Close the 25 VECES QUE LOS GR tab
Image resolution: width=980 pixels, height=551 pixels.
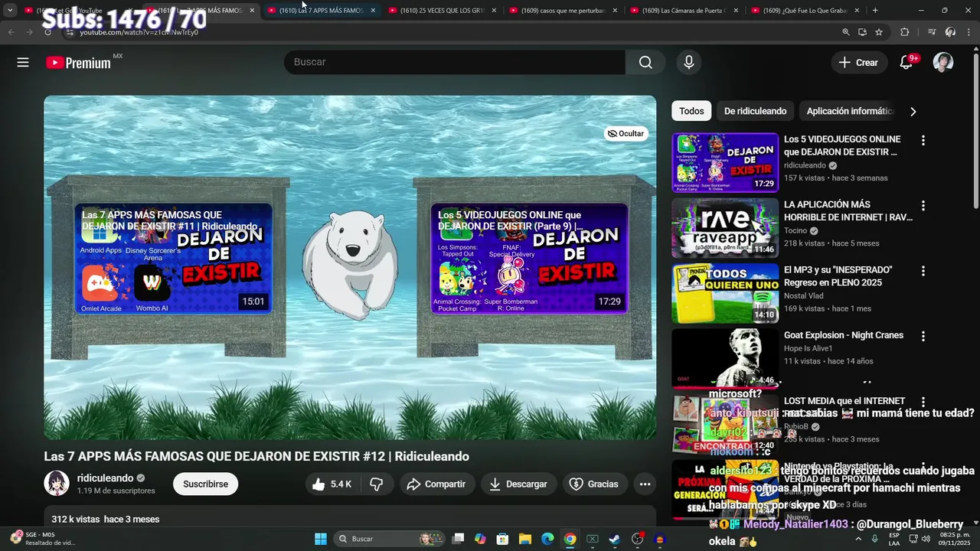494,11
